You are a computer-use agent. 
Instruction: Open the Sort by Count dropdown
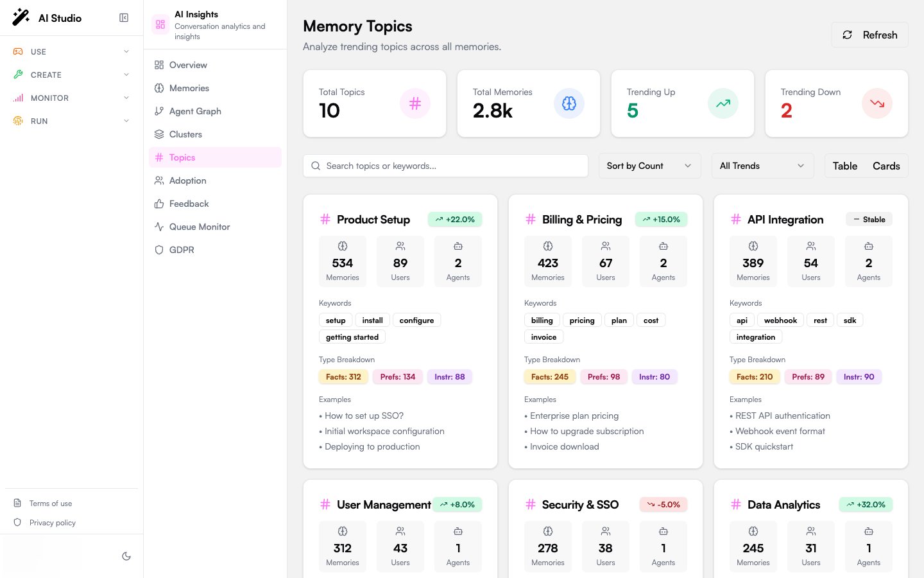[650, 166]
